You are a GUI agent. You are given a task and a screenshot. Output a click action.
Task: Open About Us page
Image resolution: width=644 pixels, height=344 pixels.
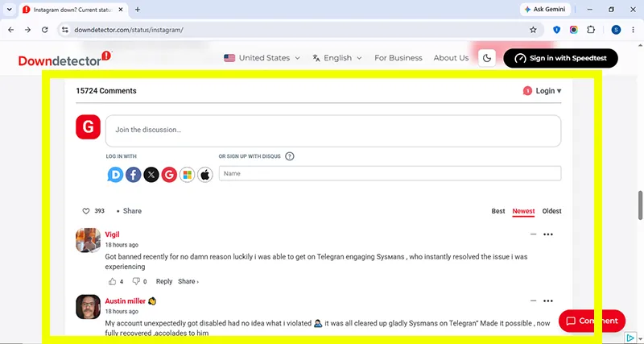[451, 58]
